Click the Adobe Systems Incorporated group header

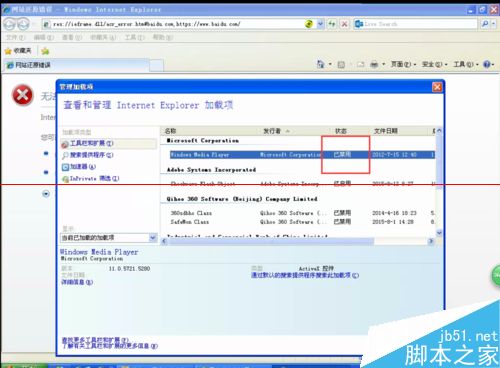click(211, 170)
